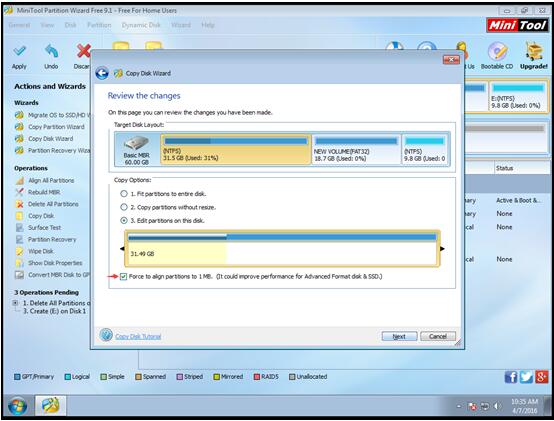The height and width of the screenshot is (421, 554).
Task: Click the 31.49 GB partition size bar
Action: 282,248
